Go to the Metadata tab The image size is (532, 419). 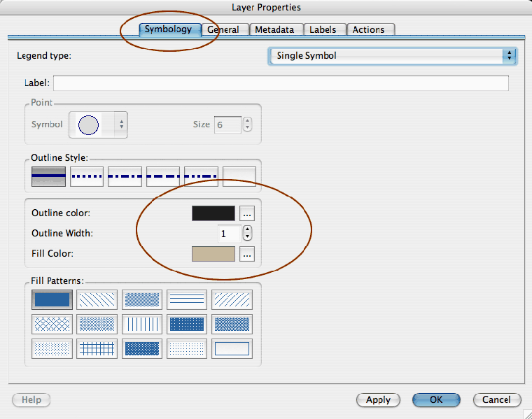274,29
